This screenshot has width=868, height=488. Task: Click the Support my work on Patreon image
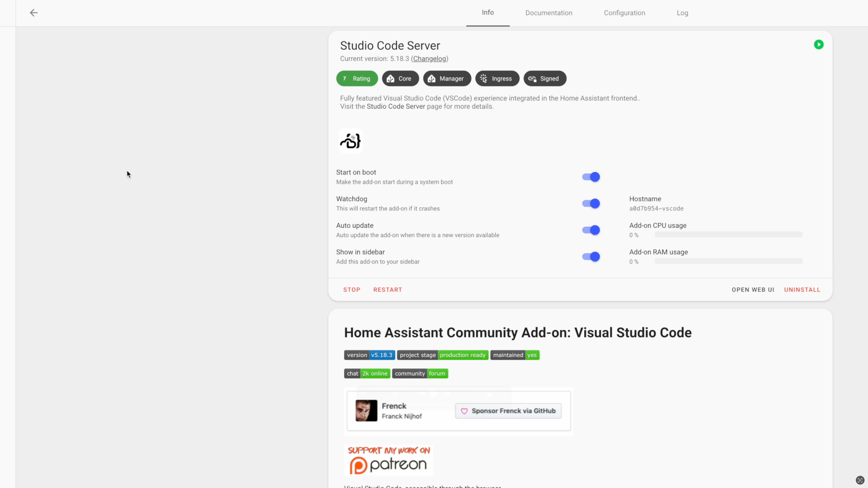(389, 460)
